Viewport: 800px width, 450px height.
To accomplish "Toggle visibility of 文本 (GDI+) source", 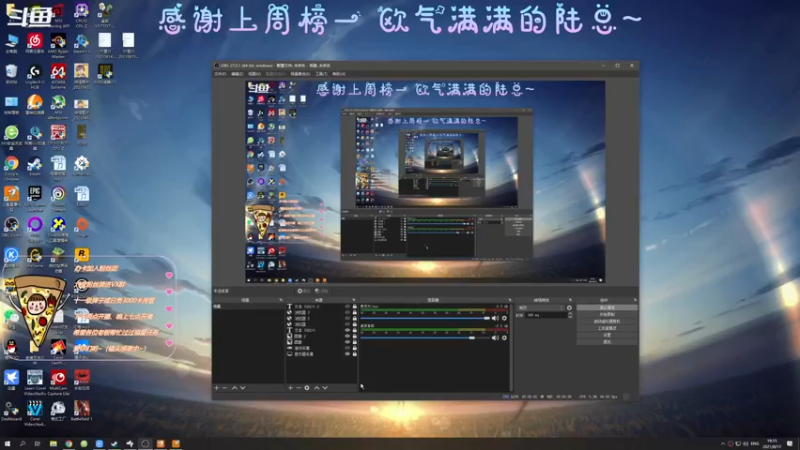I will [x=347, y=330].
